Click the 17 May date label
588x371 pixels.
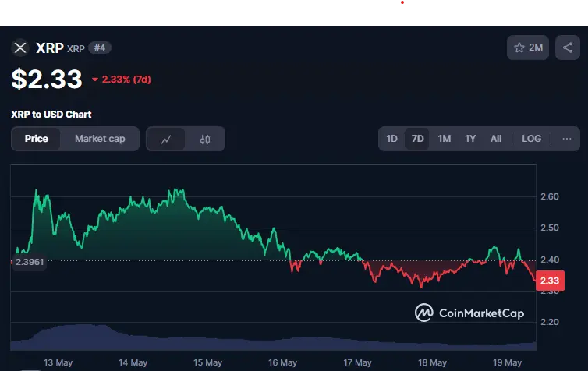(357, 362)
